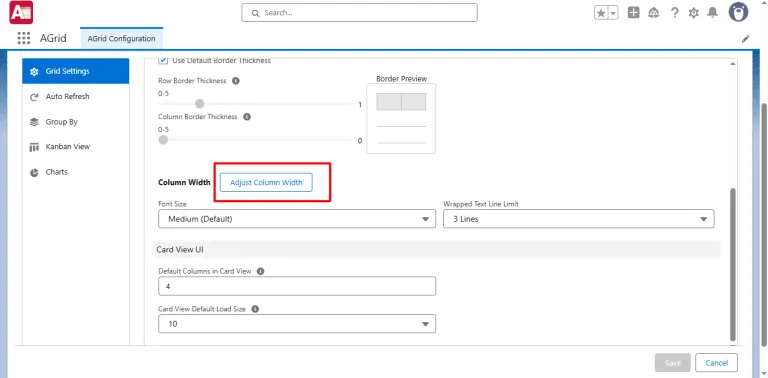Click the global actions plus icon

(x=633, y=13)
